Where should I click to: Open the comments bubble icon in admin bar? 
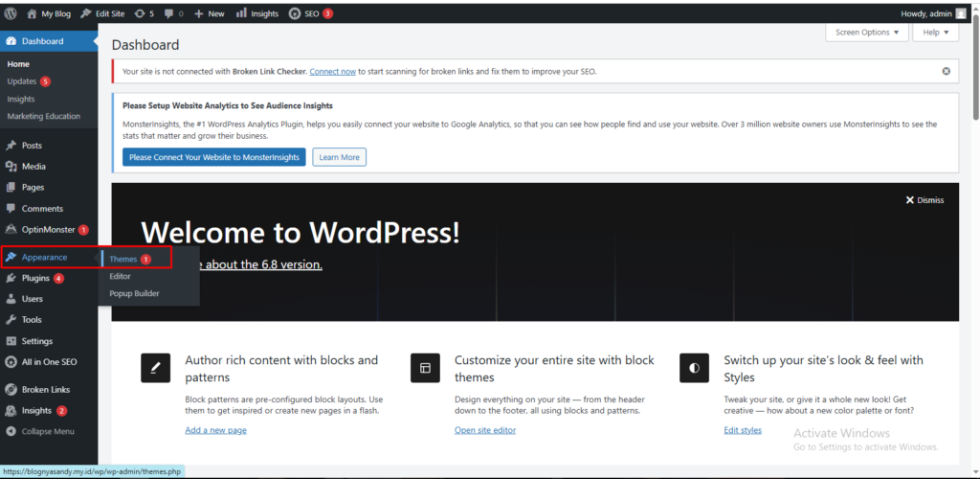(168, 13)
